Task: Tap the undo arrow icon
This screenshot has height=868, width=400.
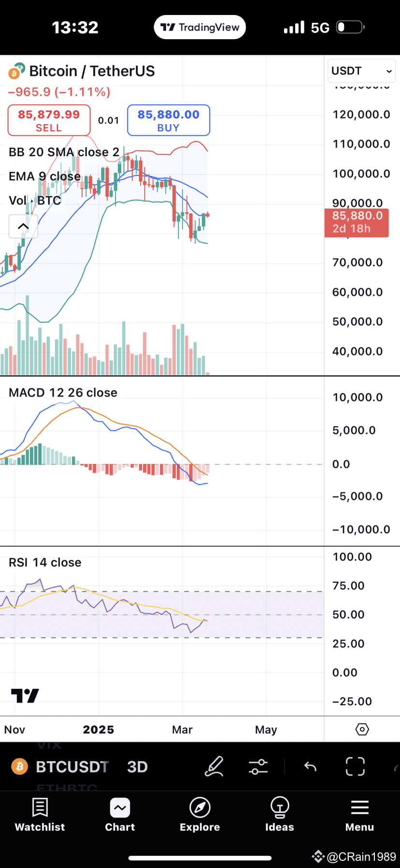Action: [x=310, y=767]
